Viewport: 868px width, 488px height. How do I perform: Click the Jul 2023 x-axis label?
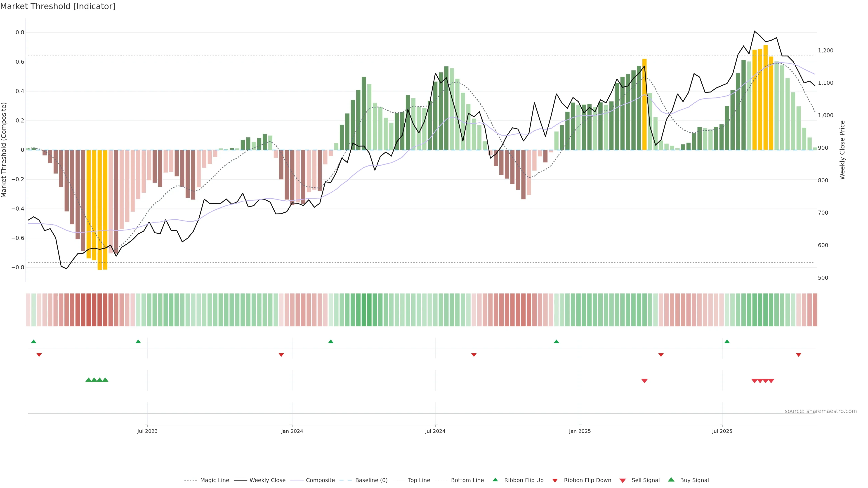click(147, 431)
